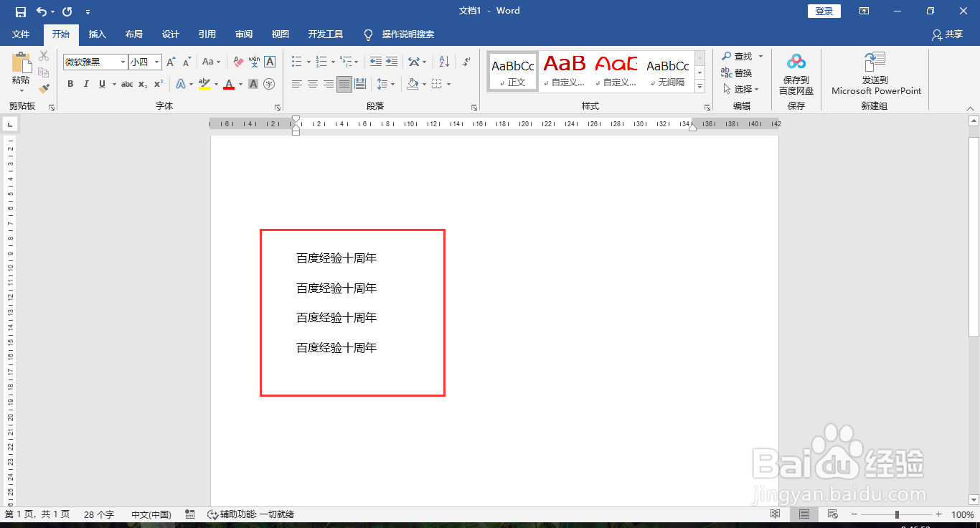Apply distributed alignment
Viewport: 980px width, 528px height.
[x=360, y=84]
